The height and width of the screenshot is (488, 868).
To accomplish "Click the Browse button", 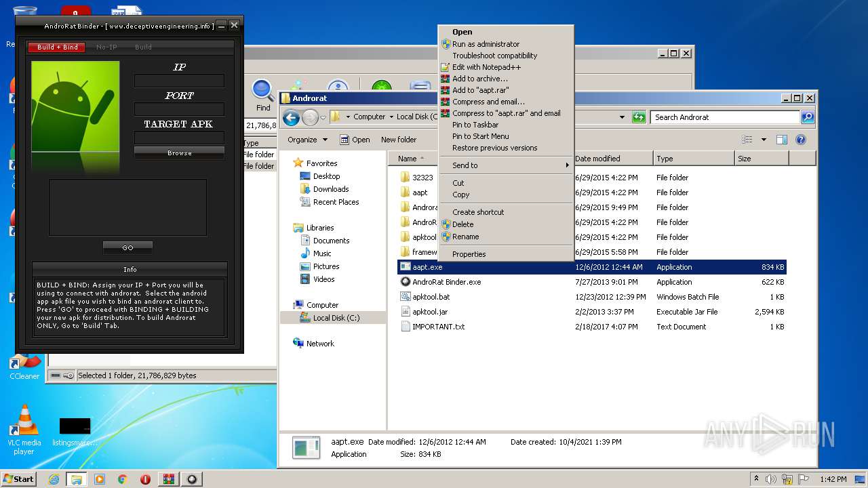I will pyautogui.click(x=179, y=153).
